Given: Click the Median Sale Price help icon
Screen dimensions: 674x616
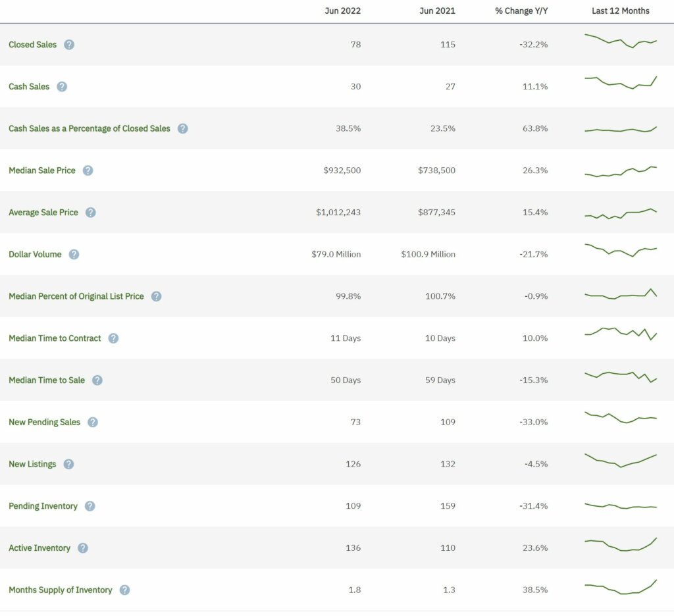Looking at the screenshot, I should (x=88, y=170).
